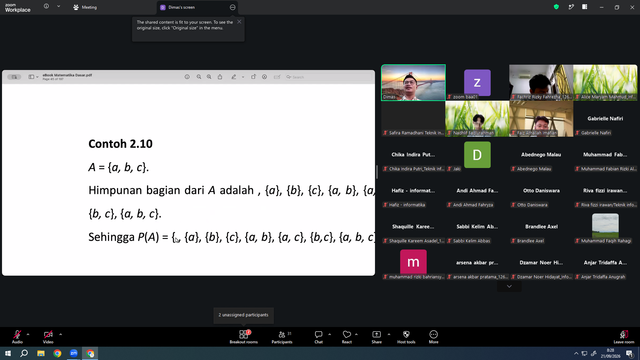640x360 pixels.
Task: Unmute the Audio microphone
Action: pos(17,336)
